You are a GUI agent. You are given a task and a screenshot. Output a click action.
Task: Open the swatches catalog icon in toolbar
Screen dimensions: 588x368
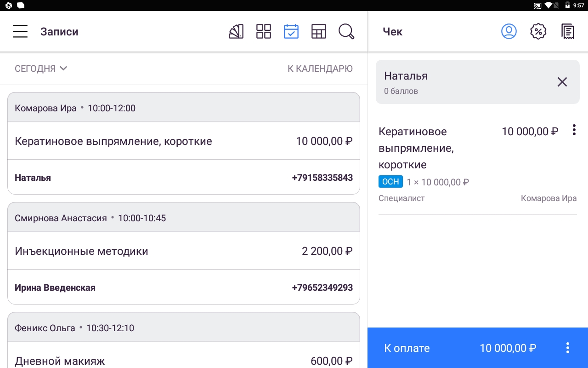(236, 32)
